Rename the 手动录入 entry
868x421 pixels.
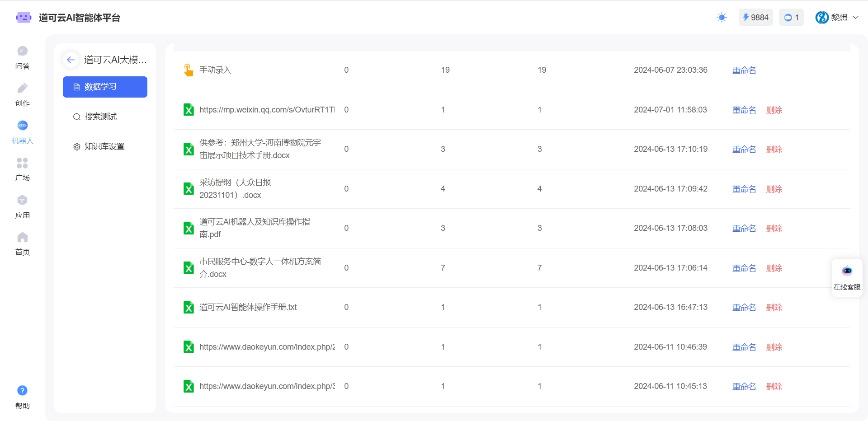(x=744, y=70)
